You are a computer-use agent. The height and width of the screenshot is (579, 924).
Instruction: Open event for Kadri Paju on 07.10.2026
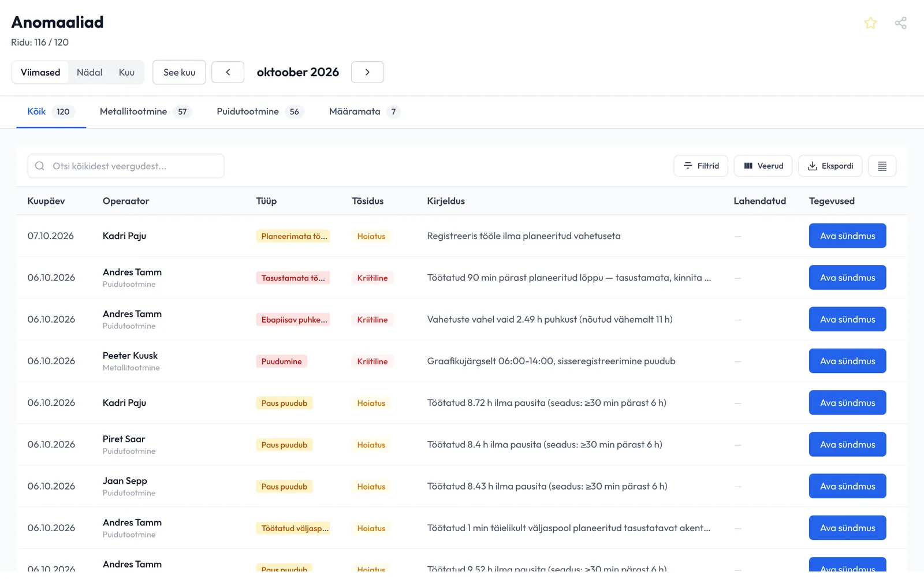tap(847, 236)
